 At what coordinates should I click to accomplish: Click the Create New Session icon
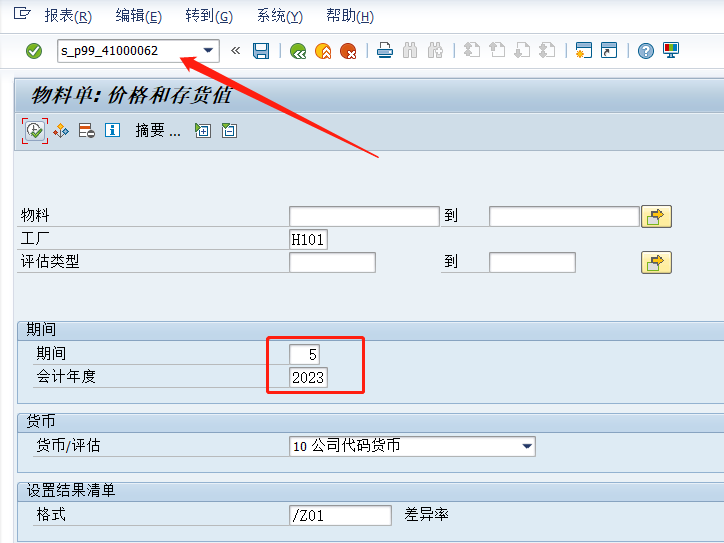(x=584, y=50)
